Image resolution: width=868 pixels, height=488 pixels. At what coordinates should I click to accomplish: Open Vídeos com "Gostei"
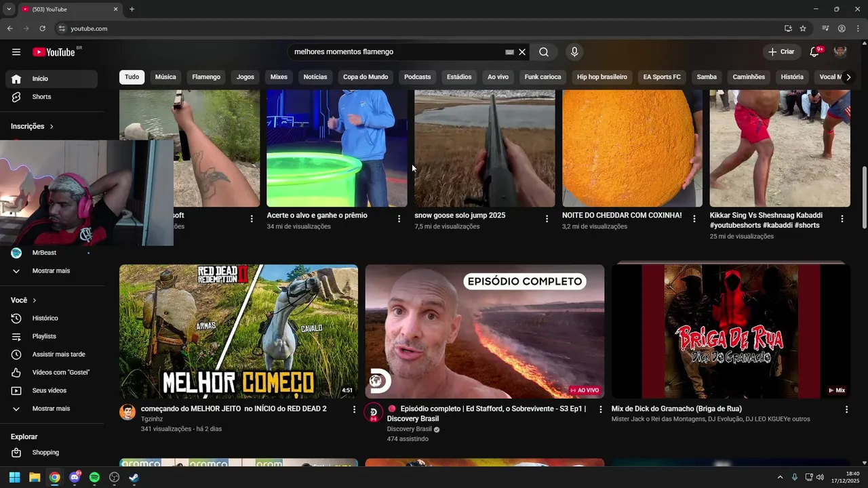(x=52, y=372)
